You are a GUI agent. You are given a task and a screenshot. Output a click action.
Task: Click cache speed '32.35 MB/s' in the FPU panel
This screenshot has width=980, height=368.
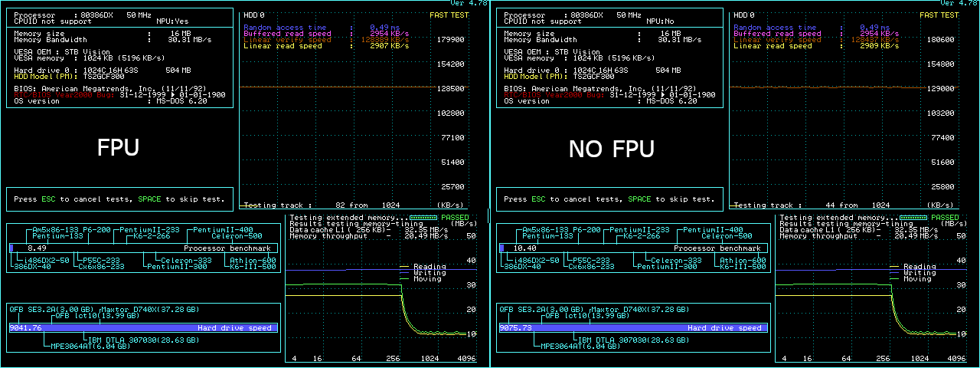(426, 230)
